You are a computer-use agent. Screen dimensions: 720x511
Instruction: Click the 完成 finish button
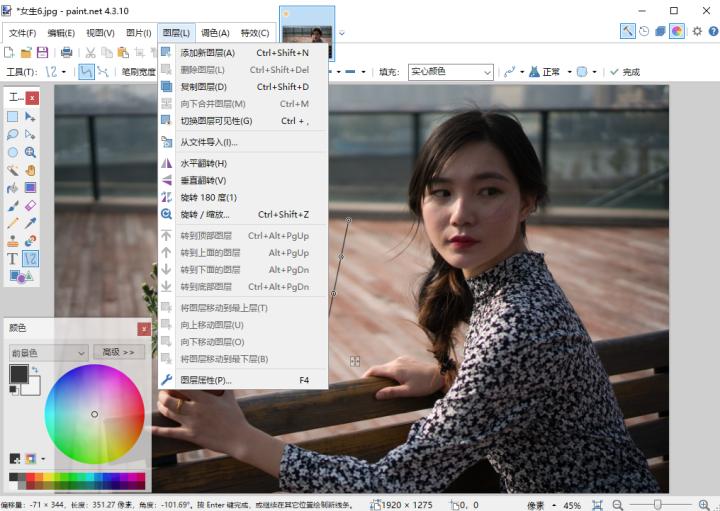625,72
